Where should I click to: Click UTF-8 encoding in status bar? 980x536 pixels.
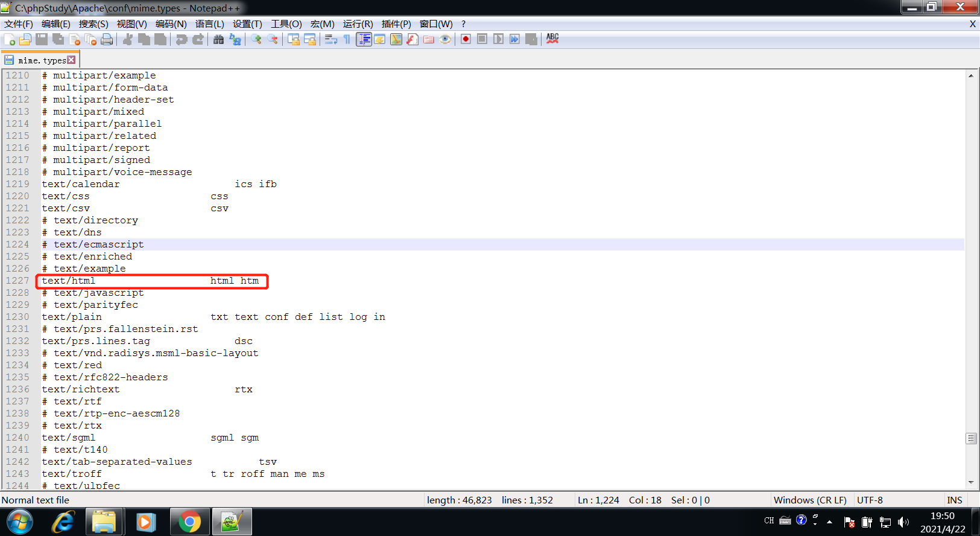click(870, 500)
